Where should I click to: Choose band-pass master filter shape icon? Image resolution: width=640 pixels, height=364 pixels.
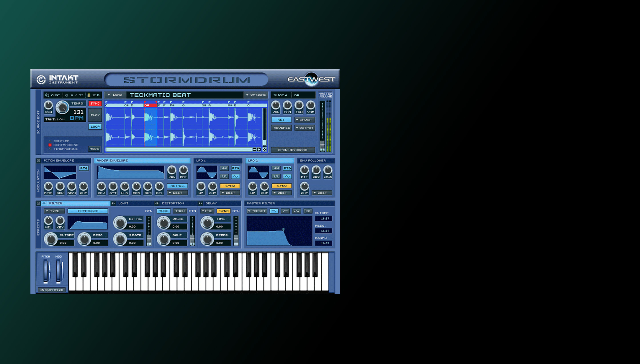pos(297,211)
